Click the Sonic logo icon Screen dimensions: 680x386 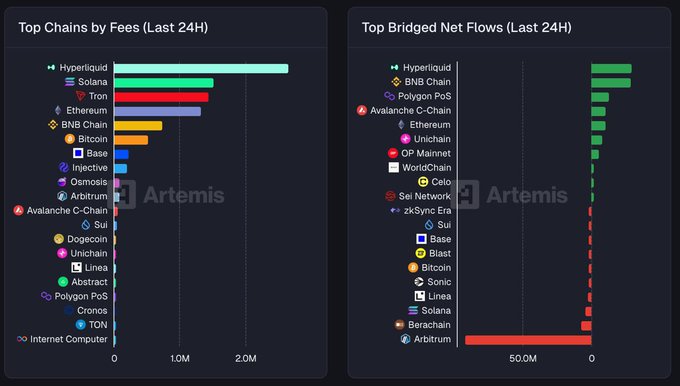pyautogui.click(x=419, y=282)
